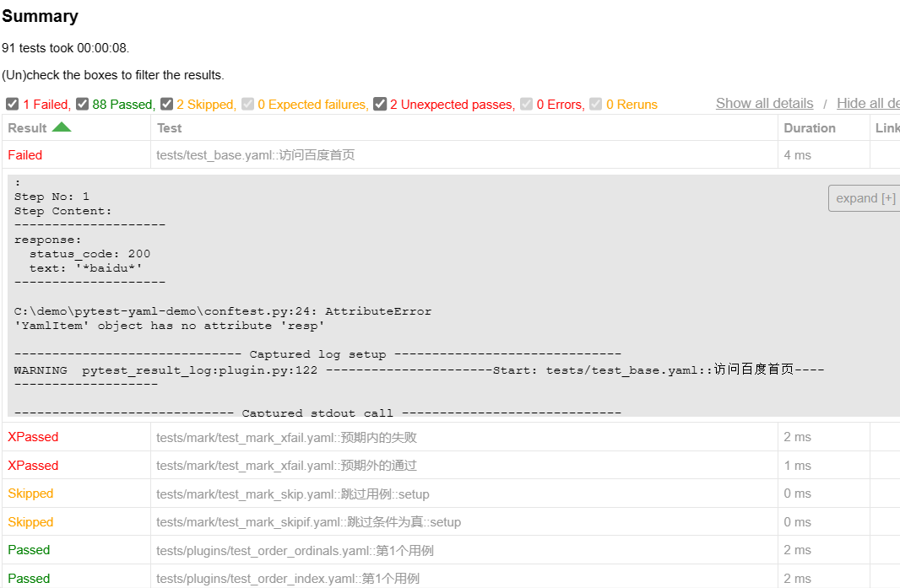Uncheck the Failed results filter checkbox
This screenshot has height=588, width=900.
(x=12, y=104)
